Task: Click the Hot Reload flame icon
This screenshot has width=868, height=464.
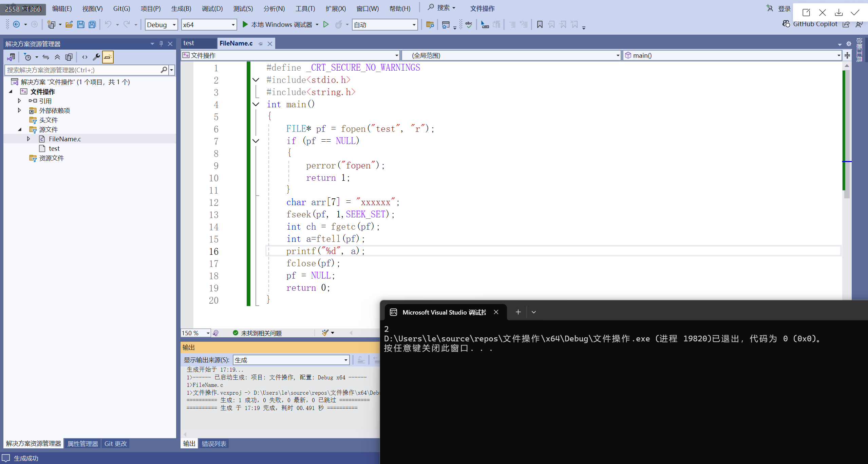Action: tap(338, 24)
